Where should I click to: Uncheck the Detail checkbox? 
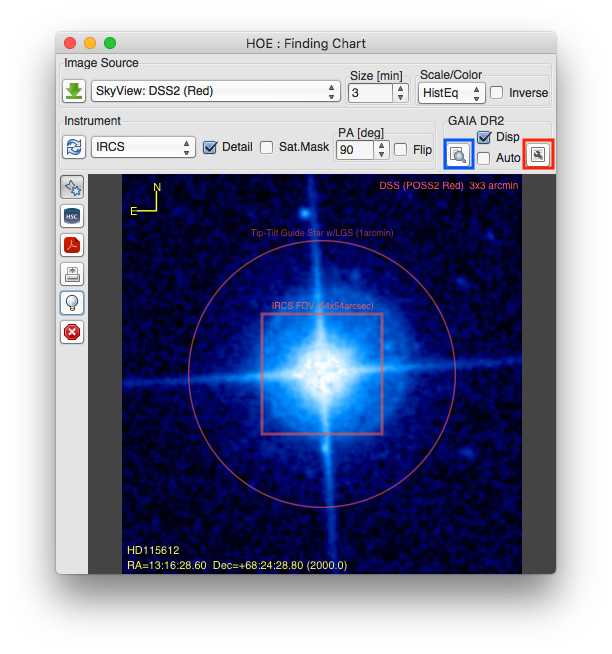pos(210,147)
